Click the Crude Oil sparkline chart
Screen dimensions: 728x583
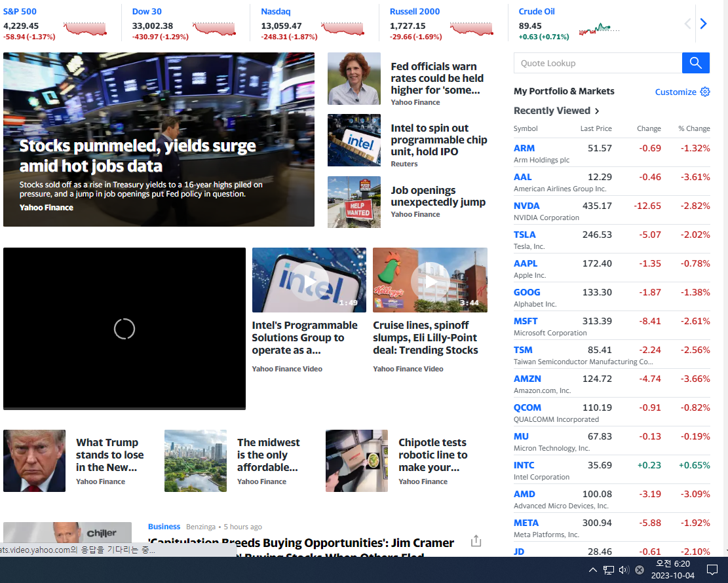(x=599, y=29)
